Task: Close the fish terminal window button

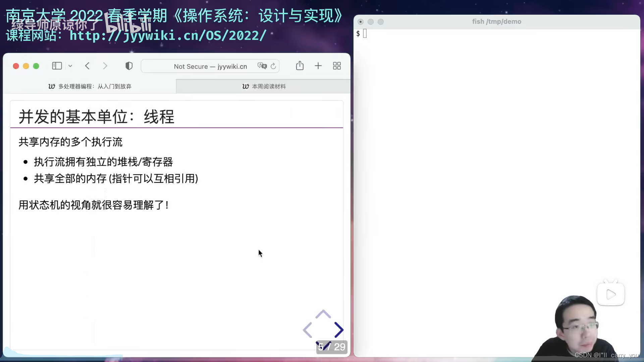Action: click(x=361, y=22)
